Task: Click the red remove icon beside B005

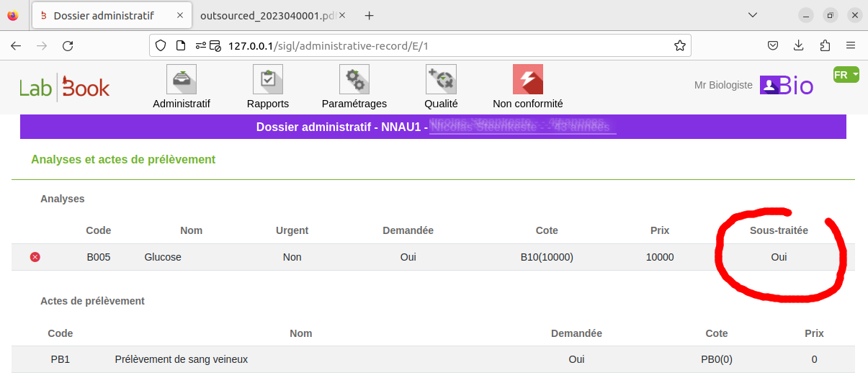Action: (x=35, y=257)
